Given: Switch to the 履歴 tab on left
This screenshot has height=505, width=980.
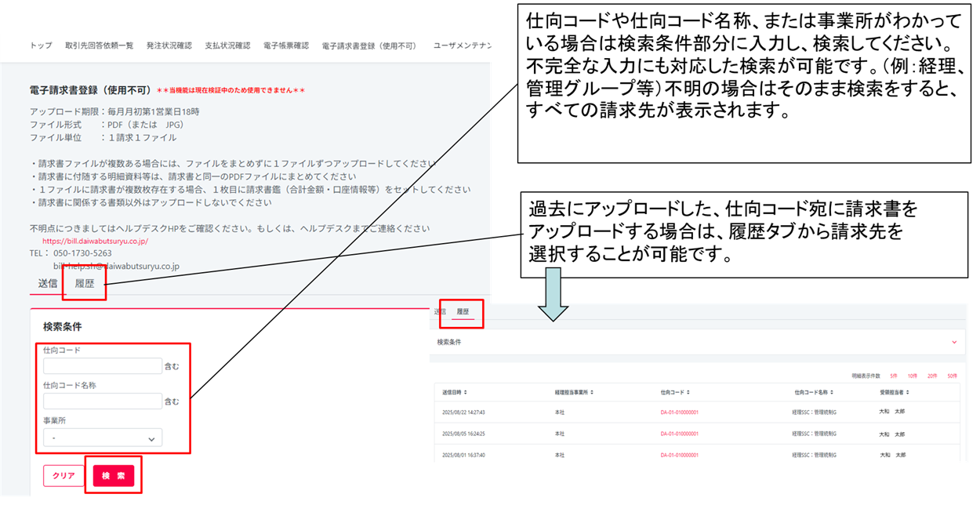Looking at the screenshot, I should coord(85,284).
